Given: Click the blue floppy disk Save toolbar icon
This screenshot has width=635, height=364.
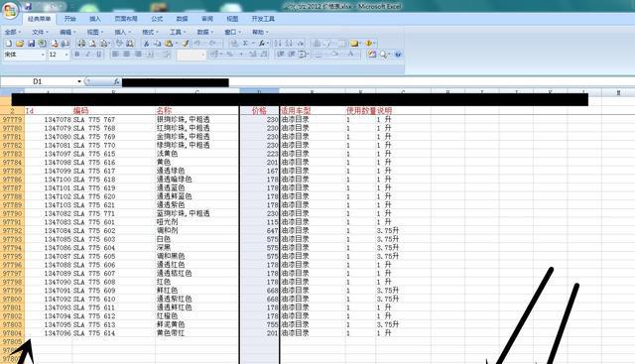Looking at the screenshot, I should tap(31, 44).
